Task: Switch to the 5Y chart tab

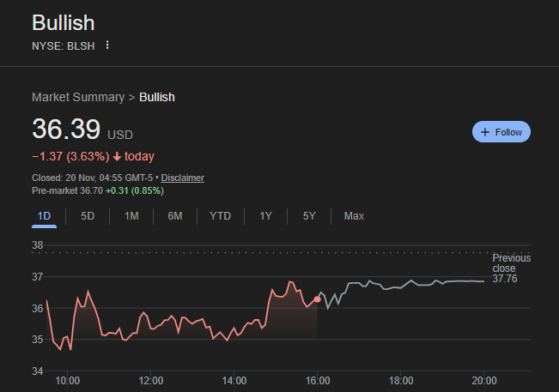Action: (310, 216)
